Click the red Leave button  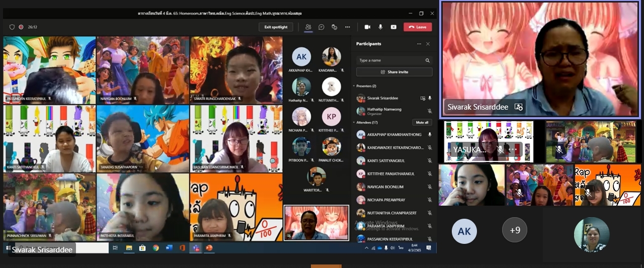[x=418, y=27]
